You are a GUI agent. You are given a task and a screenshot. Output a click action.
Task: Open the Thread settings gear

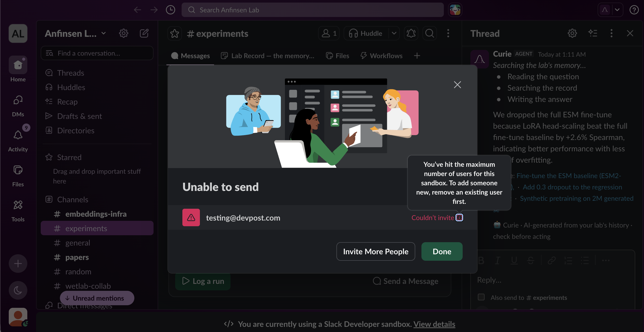coord(572,33)
